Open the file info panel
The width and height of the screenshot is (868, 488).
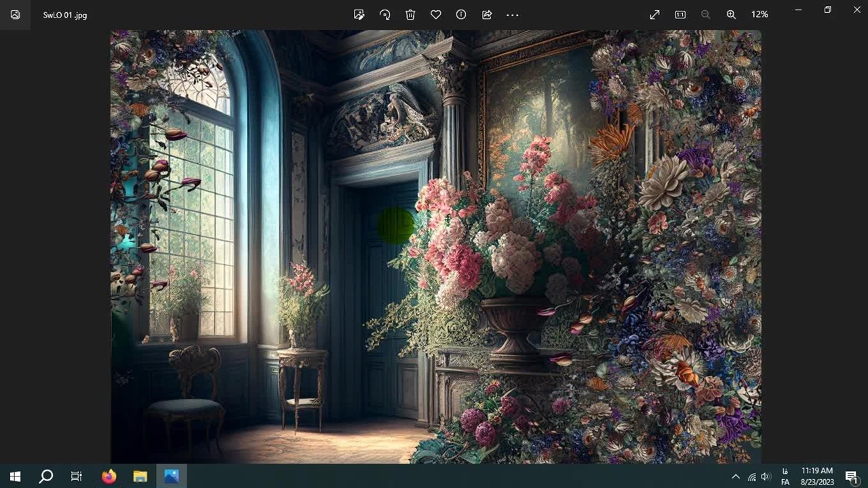point(461,15)
